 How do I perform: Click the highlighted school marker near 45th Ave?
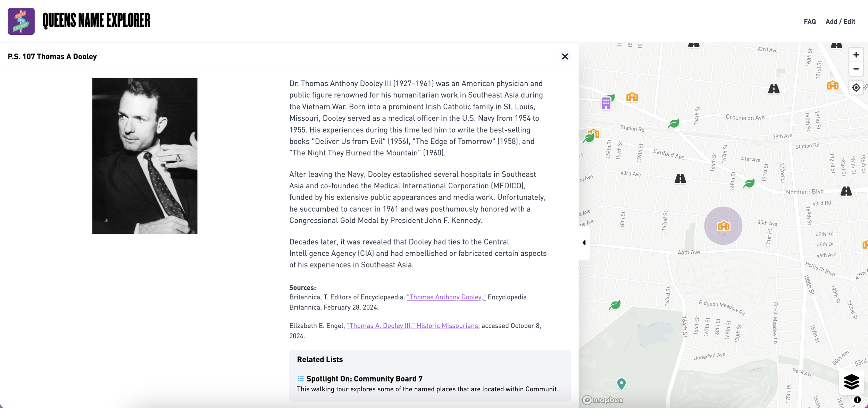723,226
